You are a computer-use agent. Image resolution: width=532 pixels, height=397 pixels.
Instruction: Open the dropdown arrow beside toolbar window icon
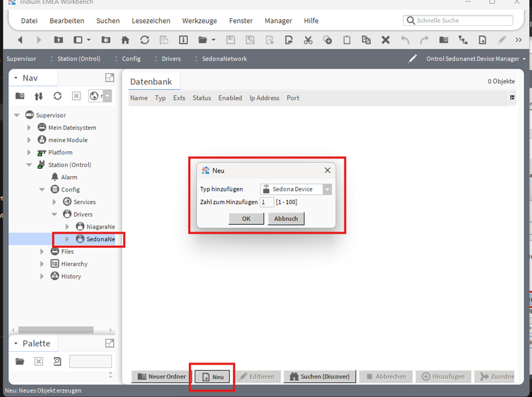(x=89, y=40)
